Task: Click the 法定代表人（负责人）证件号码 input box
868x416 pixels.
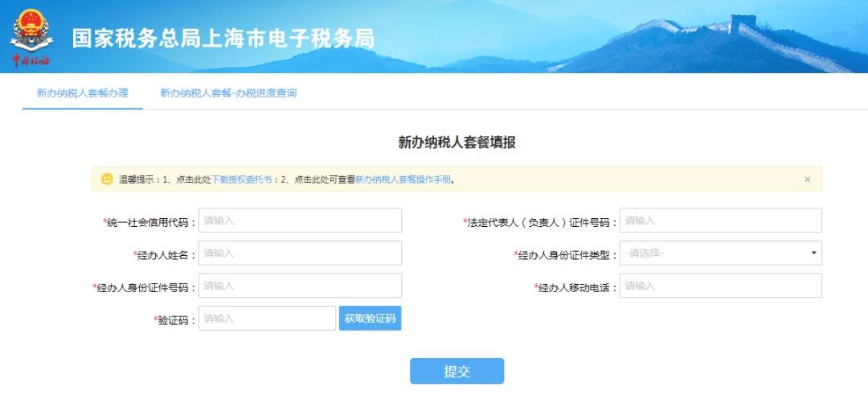Action: tap(720, 220)
